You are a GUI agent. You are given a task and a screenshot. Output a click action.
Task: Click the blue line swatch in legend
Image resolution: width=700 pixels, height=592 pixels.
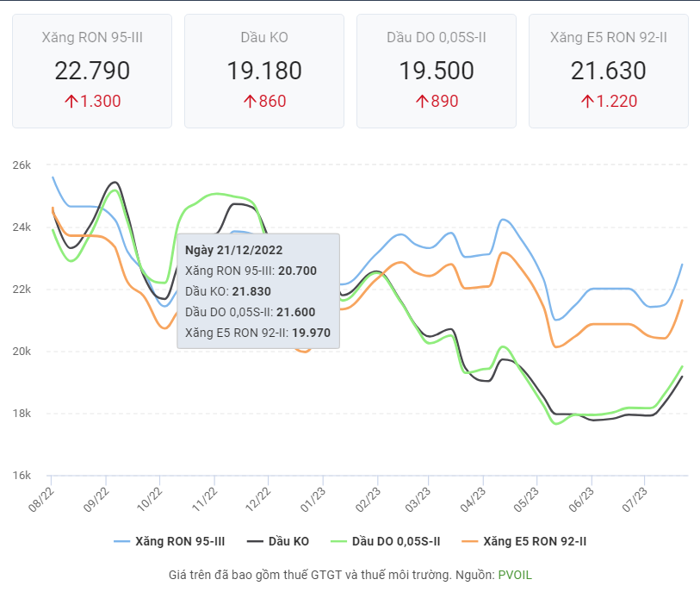(121, 541)
